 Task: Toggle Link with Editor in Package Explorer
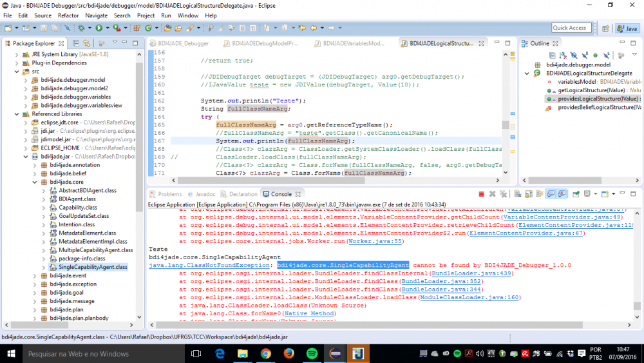pyautogui.click(x=86, y=43)
